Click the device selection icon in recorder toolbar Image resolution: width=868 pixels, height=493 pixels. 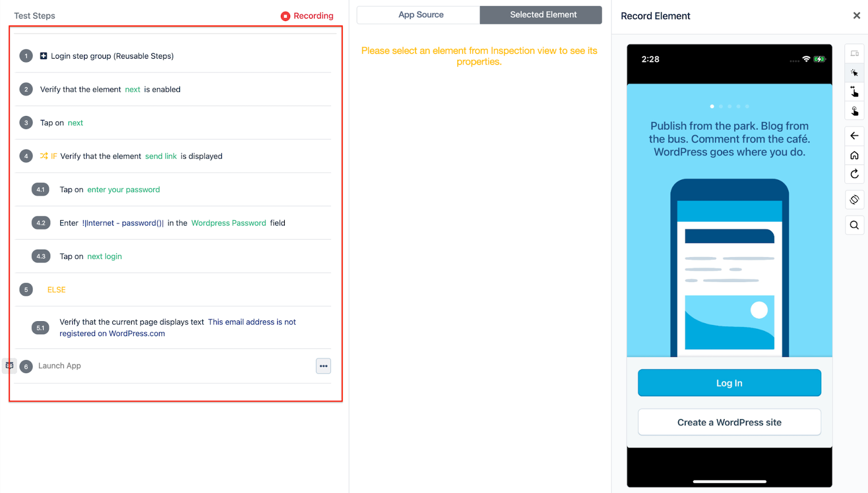point(854,54)
